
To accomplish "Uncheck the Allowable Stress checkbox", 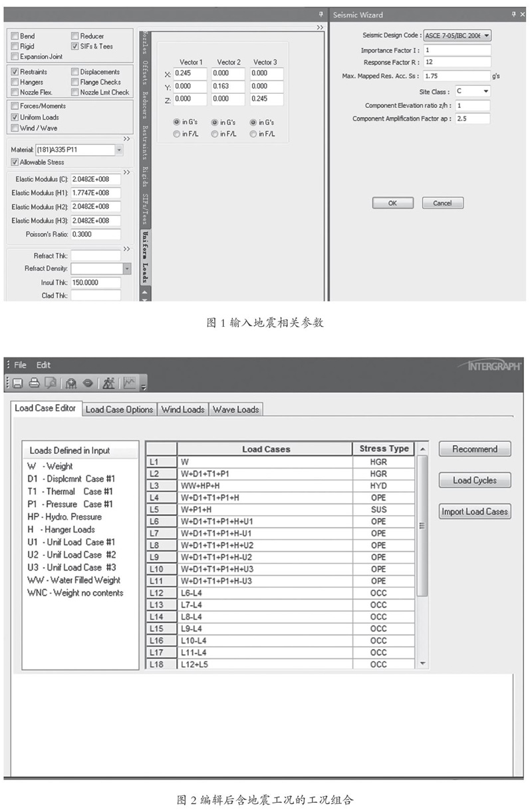I will 15,162.
